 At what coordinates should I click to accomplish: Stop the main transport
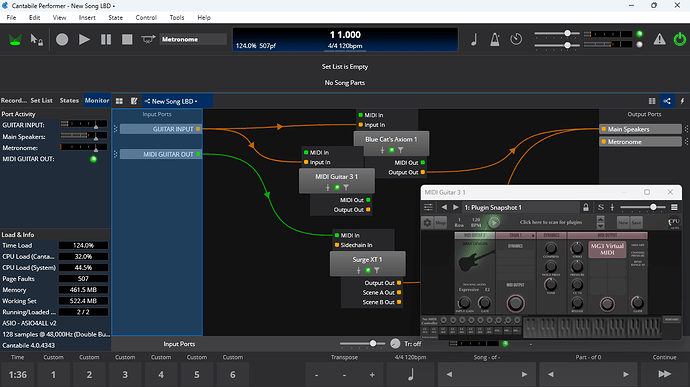coord(127,40)
